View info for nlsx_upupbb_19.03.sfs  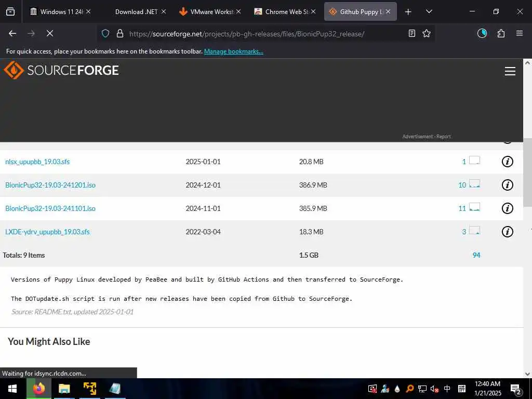pyautogui.click(x=507, y=162)
